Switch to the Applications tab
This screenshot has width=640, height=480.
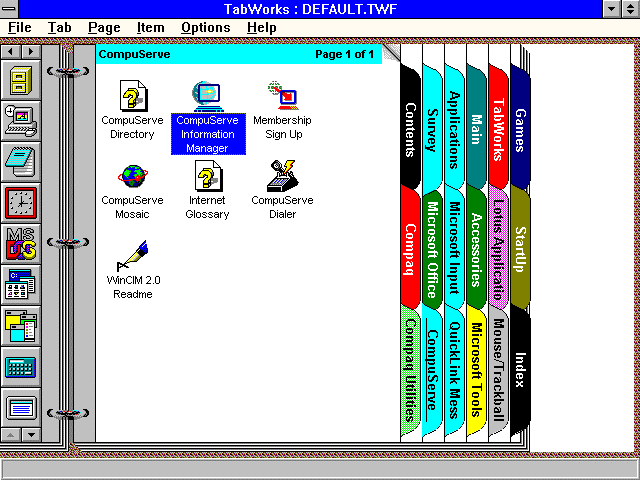coord(455,129)
